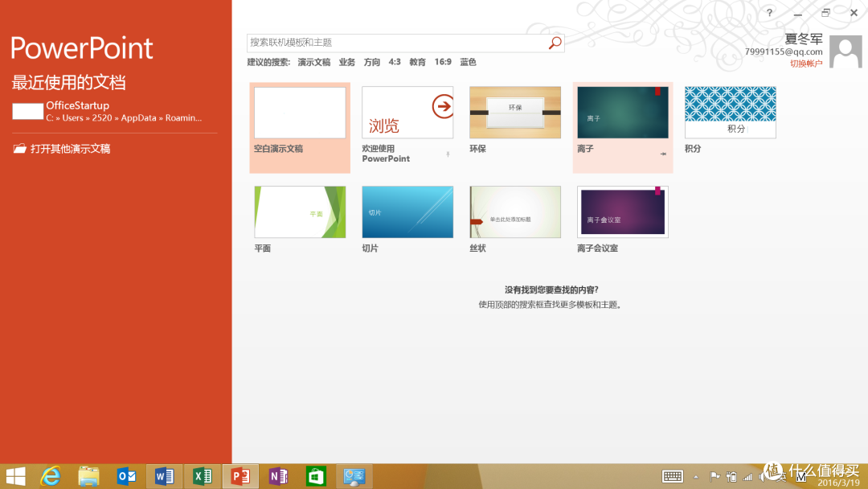Open the 欢迎使用 PowerPoint tour thumbnail
The height and width of the screenshot is (489, 868).
click(407, 113)
